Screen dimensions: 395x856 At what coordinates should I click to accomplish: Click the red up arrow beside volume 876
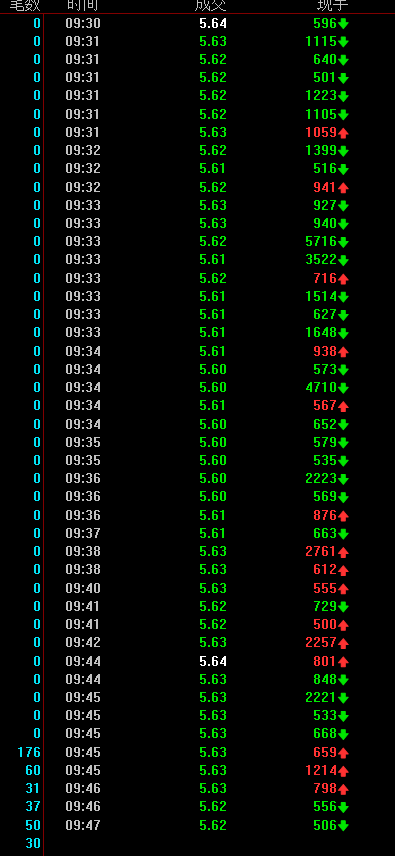point(343,515)
